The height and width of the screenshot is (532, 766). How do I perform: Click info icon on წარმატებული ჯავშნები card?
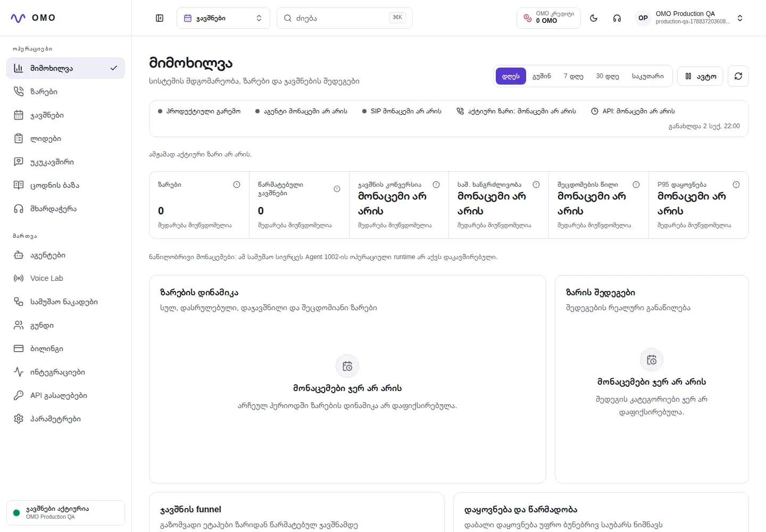[337, 189]
